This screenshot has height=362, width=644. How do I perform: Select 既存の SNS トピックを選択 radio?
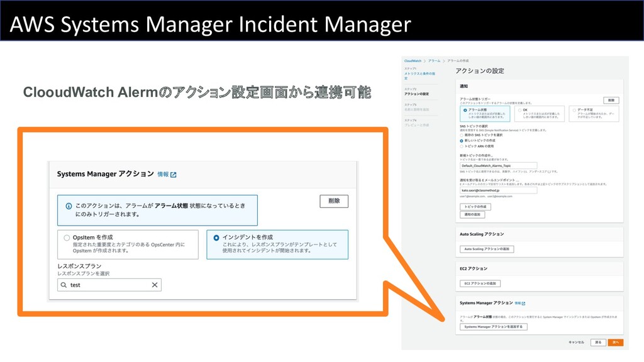[461, 135]
